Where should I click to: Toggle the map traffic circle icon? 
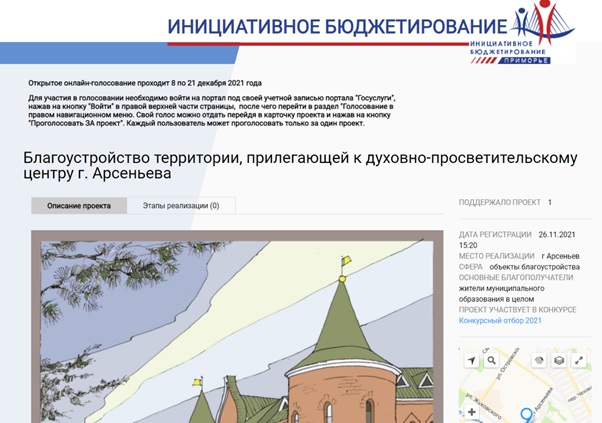[x=537, y=359]
